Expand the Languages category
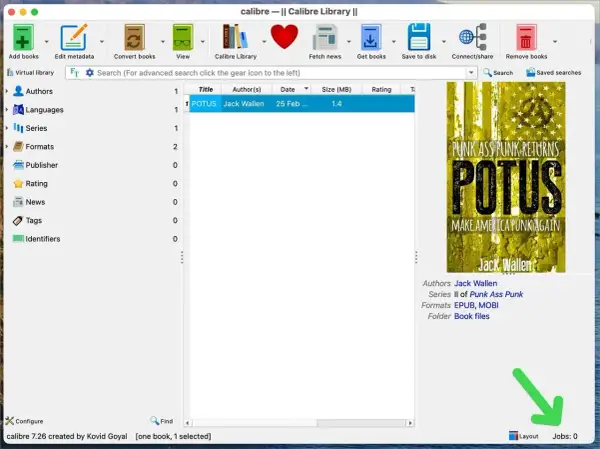600x449 pixels. click(7, 109)
